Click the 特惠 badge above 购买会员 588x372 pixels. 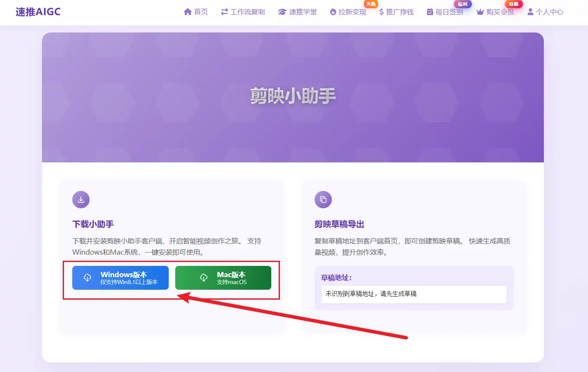[x=514, y=4]
